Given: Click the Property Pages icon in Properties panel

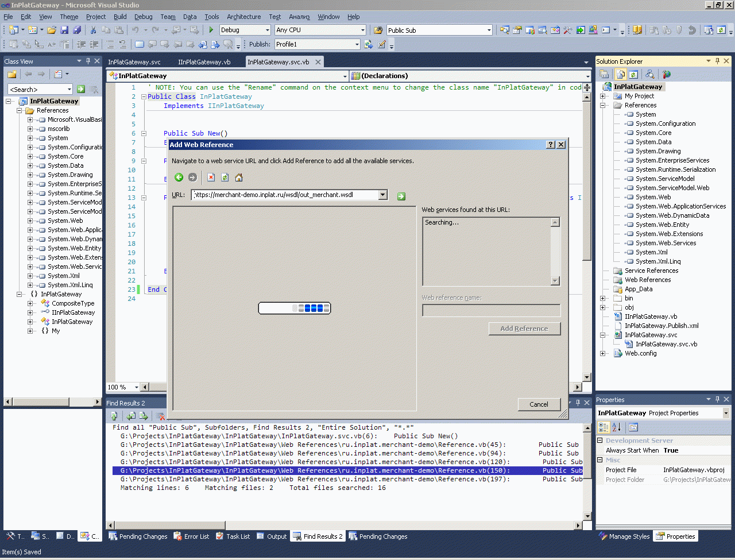Looking at the screenshot, I should 633,427.
